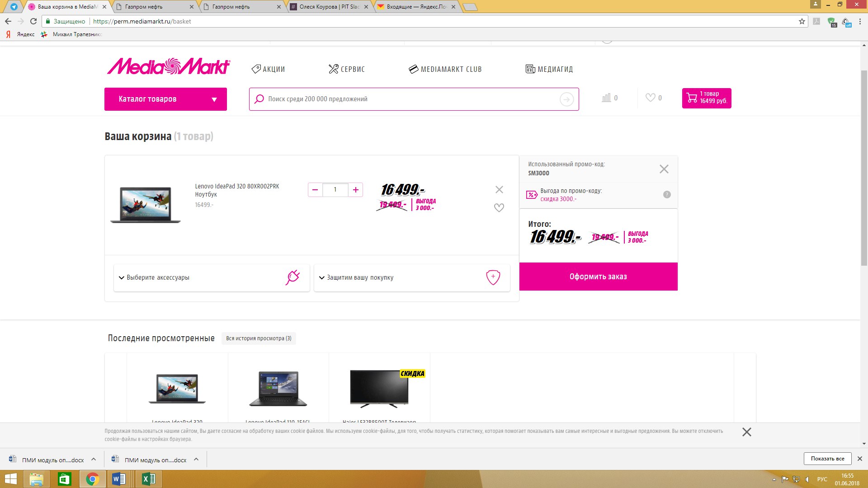Image resolution: width=868 pixels, height=488 pixels.
Task: Switch to the first Газпром нефть tab
Action: coord(154,7)
